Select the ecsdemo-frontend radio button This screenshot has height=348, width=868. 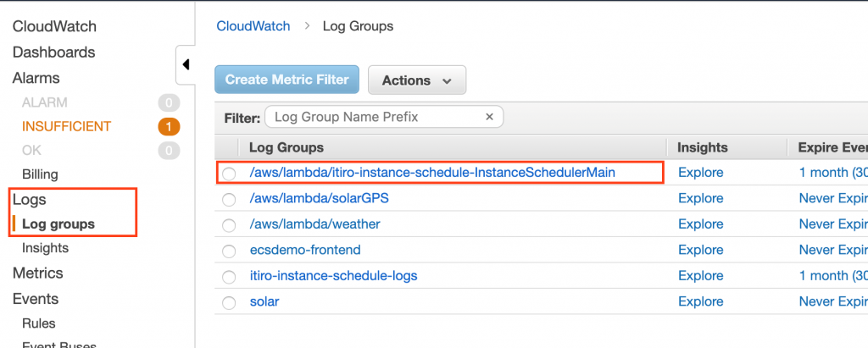[x=229, y=251]
